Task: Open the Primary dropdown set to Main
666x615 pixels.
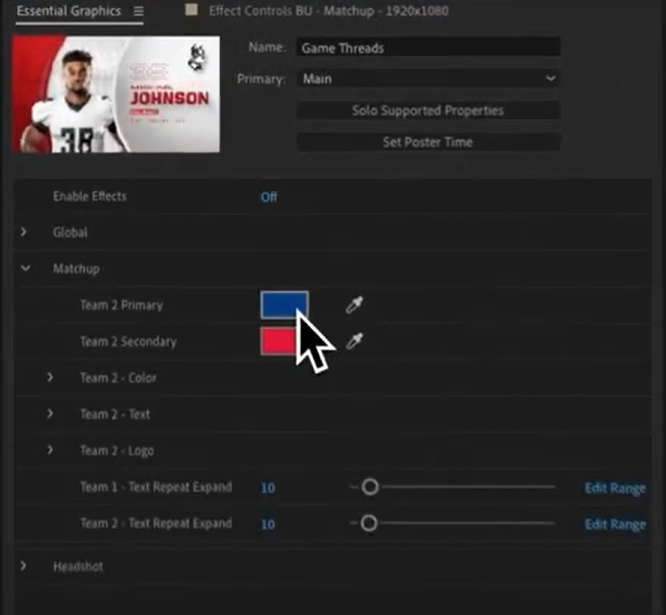Action: point(428,78)
